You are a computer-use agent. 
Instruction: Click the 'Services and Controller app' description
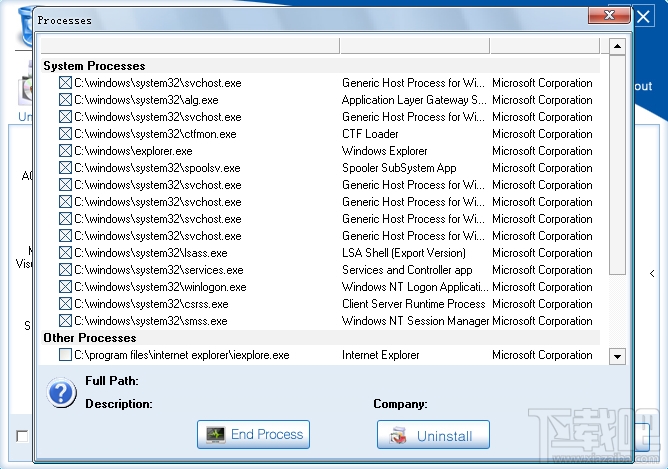coord(407,270)
